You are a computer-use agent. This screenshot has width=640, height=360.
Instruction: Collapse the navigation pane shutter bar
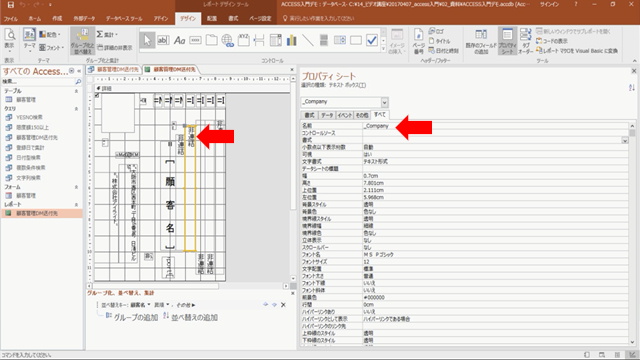pos(79,71)
